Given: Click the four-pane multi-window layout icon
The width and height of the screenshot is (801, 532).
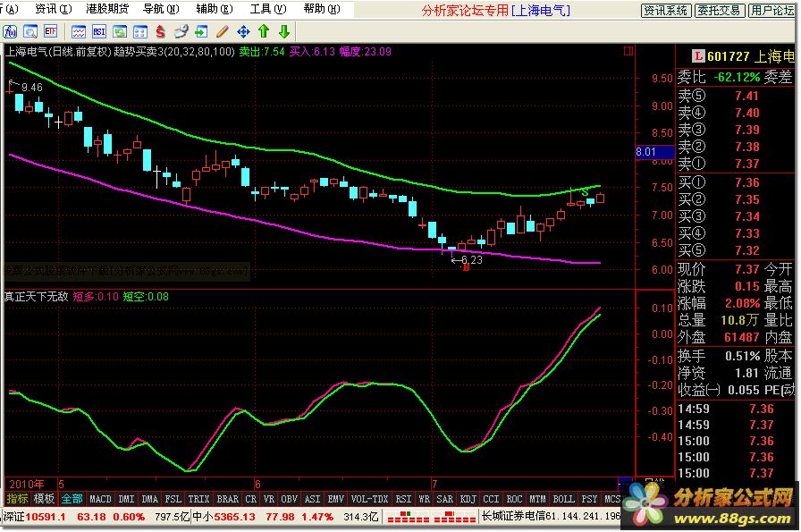Looking at the screenshot, I should [x=140, y=31].
